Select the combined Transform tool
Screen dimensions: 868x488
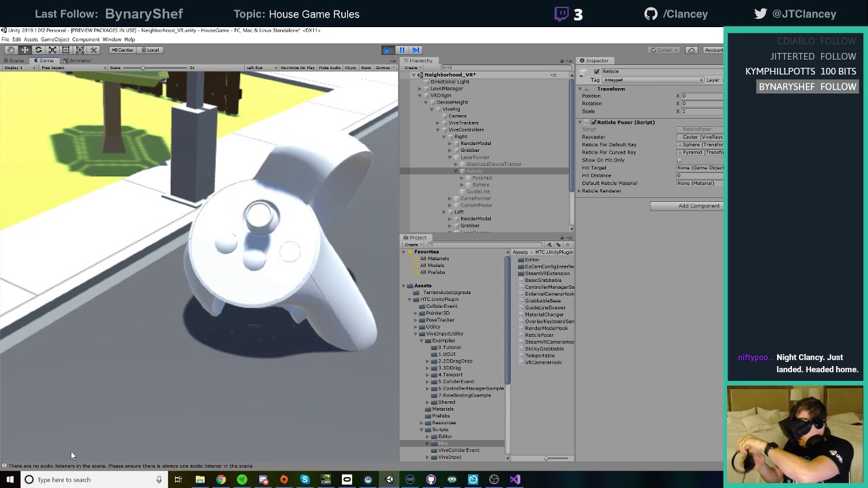pos(80,50)
